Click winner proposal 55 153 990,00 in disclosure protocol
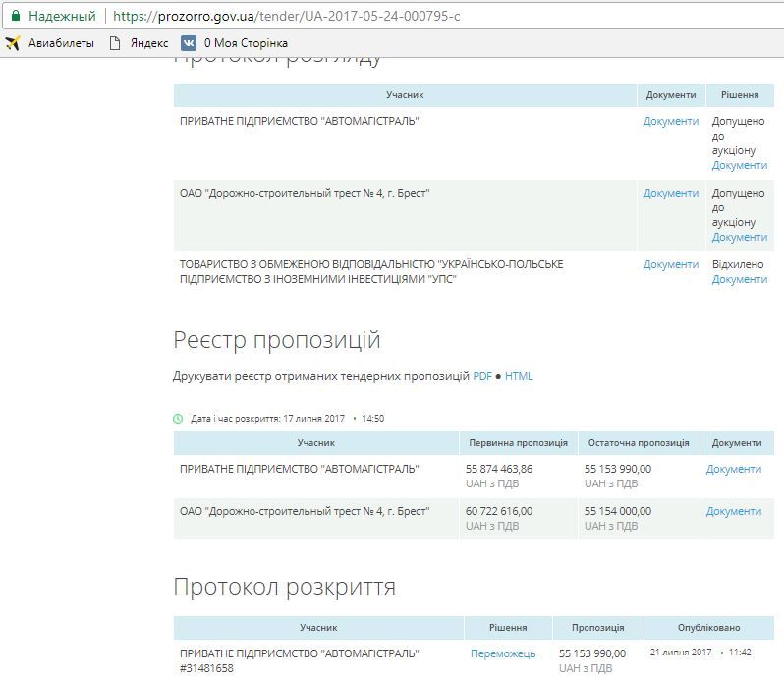The height and width of the screenshot is (681, 784). [x=592, y=653]
